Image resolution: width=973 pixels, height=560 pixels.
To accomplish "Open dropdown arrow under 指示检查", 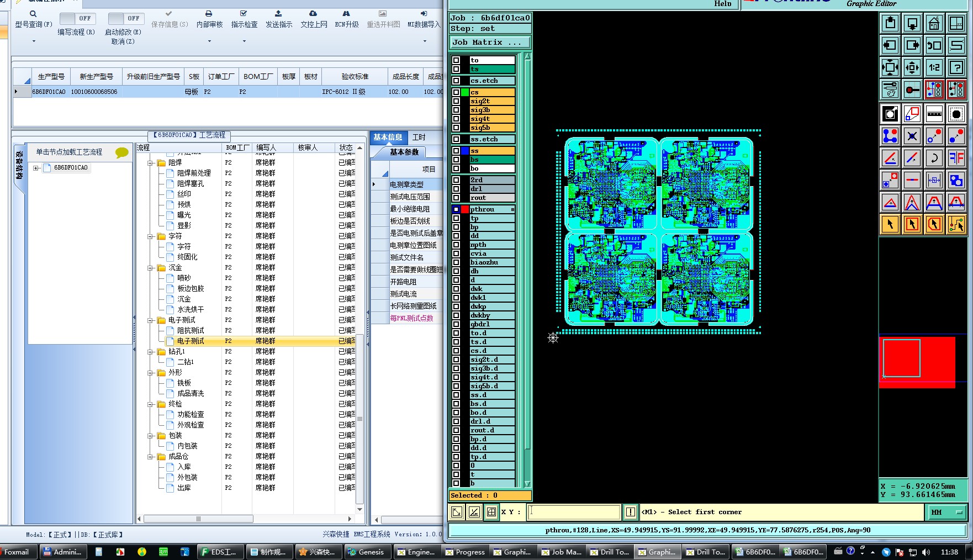I will click(244, 41).
